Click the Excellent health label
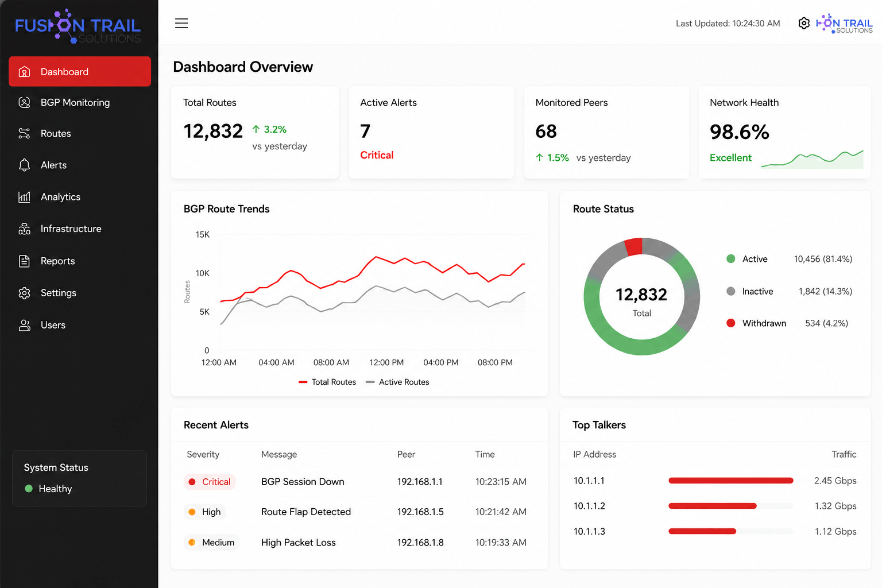Image resolution: width=882 pixels, height=588 pixels. (x=730, y=158)
